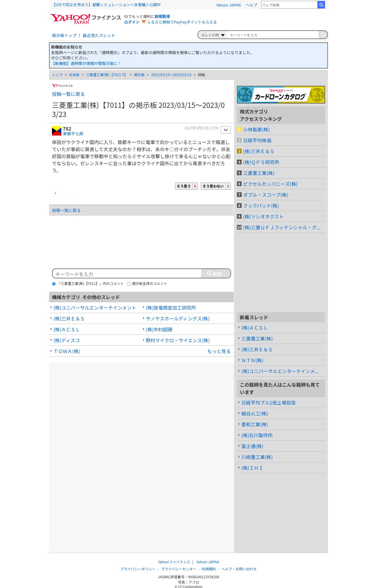This screenshot has height=588, width=377.
Task: Select the 掲示板全体のコメント radio button
Action: (129, 284)
